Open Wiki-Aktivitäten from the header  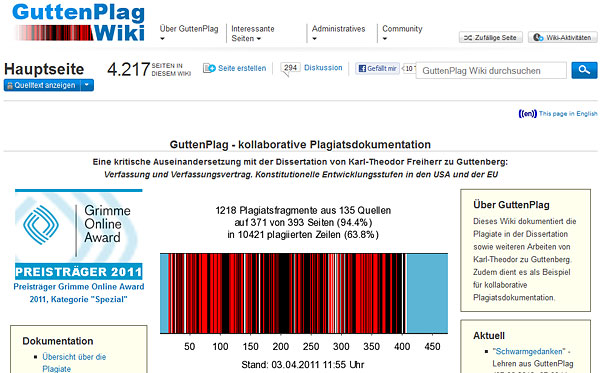562,37
